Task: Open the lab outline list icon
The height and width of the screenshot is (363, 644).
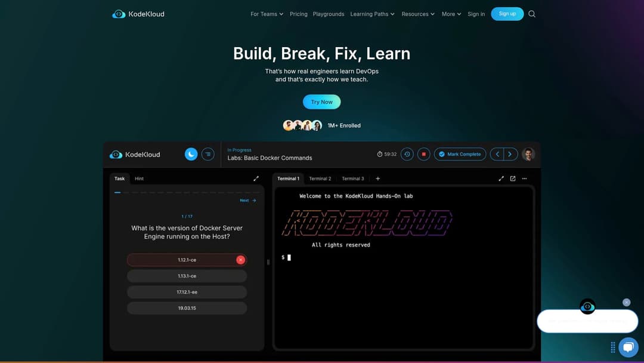Action: click(x=208, y=154)
